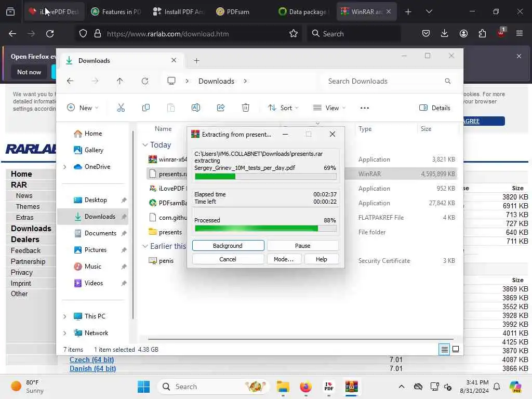The width and height of the screenshot is (532, 399).
Task: Toggle the Details pane button
Action: click(x=435, y=108)
